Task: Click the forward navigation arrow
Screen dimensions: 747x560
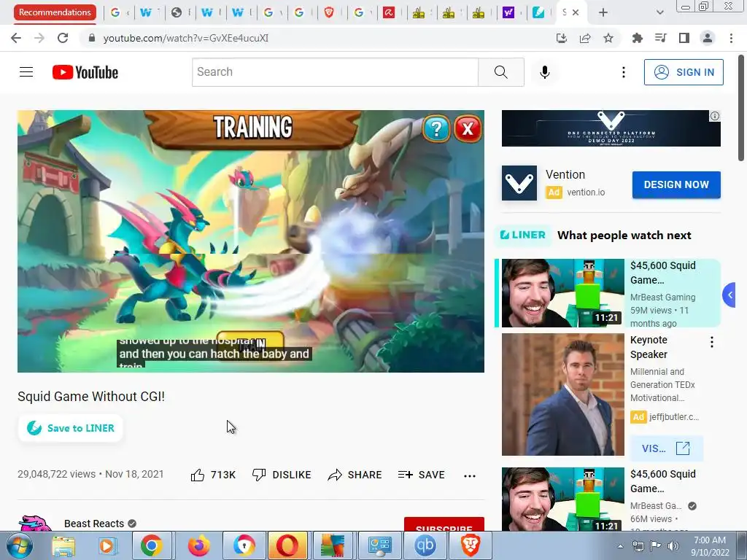Action: tap(39, 38)
